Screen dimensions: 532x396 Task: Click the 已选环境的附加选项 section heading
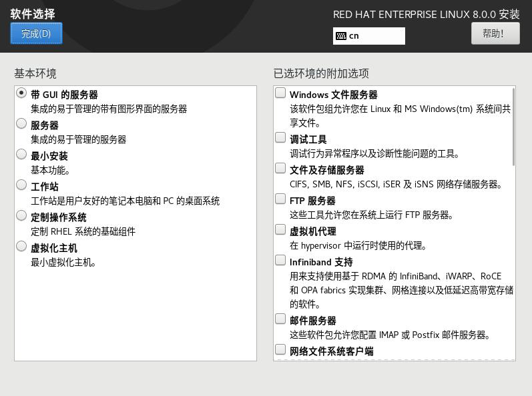pyautogui.click(x=321, y=73)
